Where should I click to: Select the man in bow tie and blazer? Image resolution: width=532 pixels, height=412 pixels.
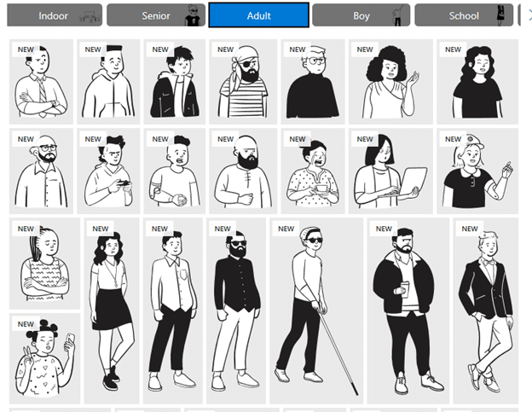pyautogui.click(x=486, y=310)
